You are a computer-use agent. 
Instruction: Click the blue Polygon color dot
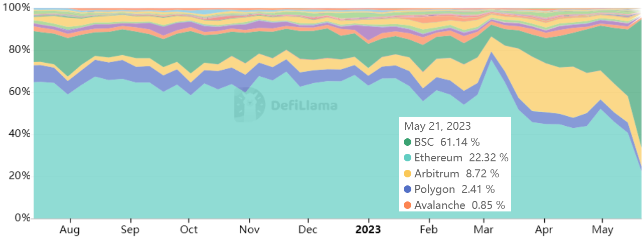coord(408,189)
